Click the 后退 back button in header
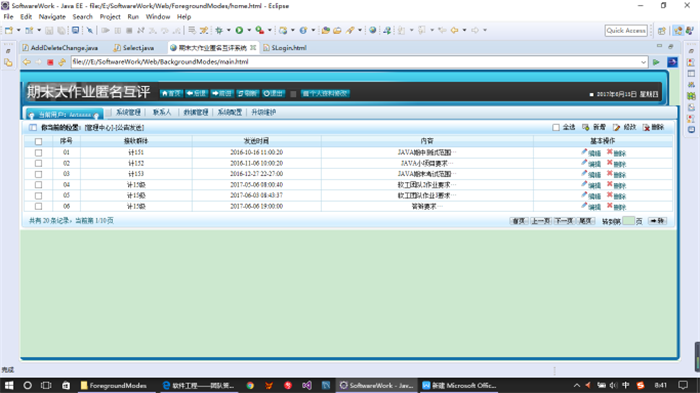The height and width of the screenshot is (393, 700). [196, 93]
